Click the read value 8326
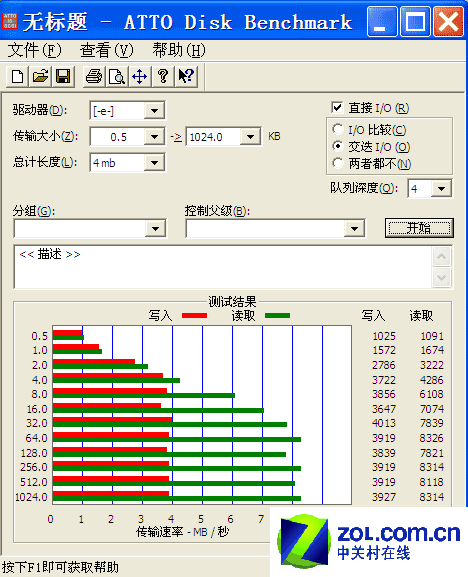 coord(432,438)
